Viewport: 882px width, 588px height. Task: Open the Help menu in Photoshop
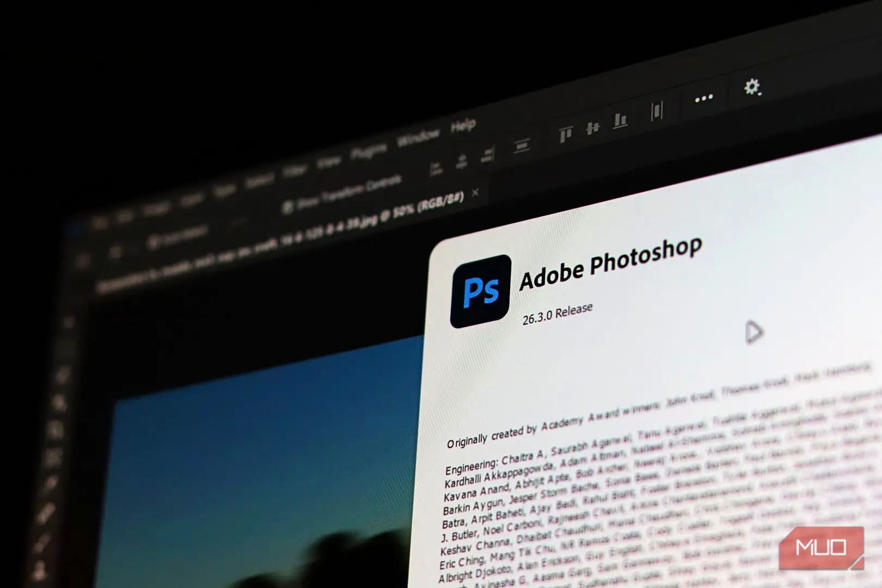pos(463,126)
